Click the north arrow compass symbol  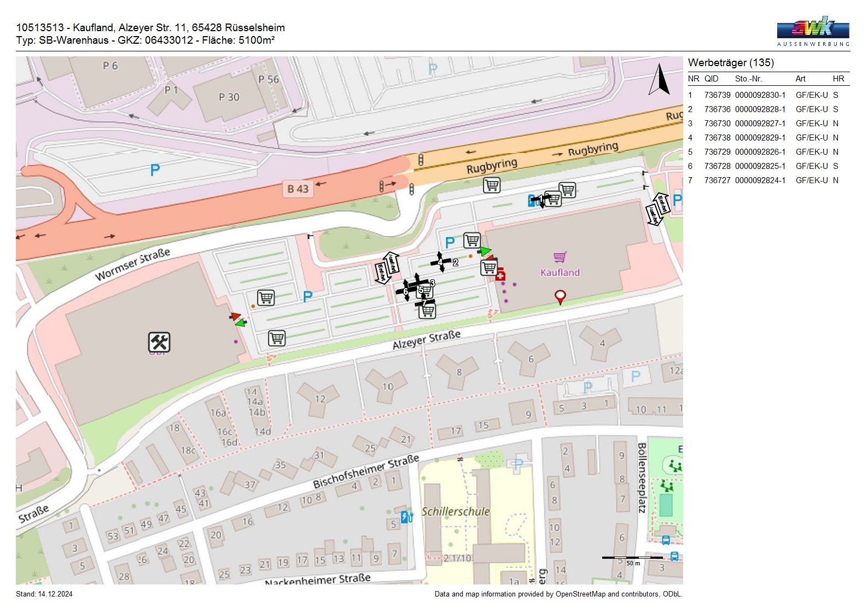(660, 80)
